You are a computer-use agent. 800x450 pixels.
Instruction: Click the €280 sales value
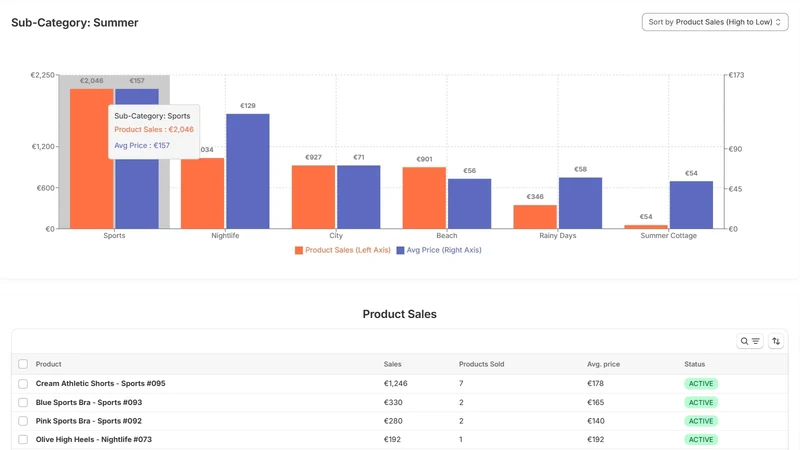[x=393, y=421]
